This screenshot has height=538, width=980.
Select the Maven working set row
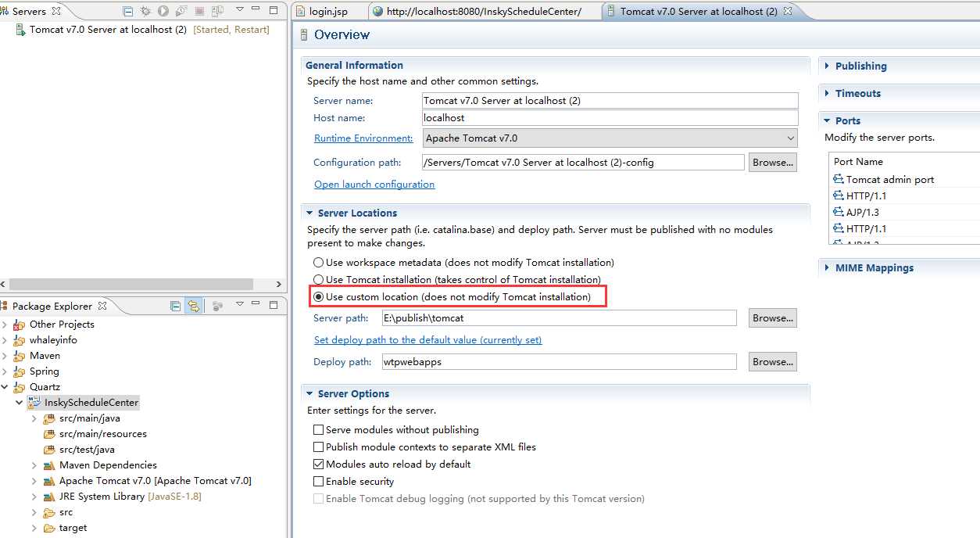(45, 356)
